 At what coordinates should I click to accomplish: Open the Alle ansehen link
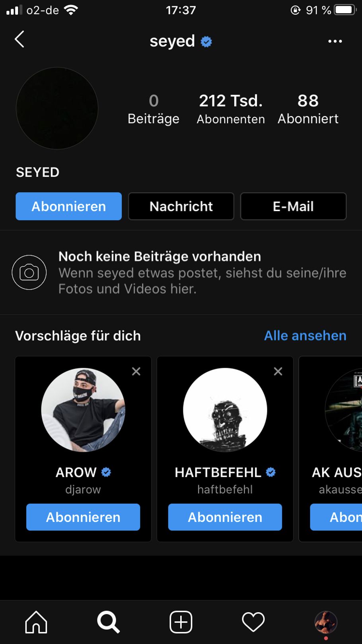[305, 335]
